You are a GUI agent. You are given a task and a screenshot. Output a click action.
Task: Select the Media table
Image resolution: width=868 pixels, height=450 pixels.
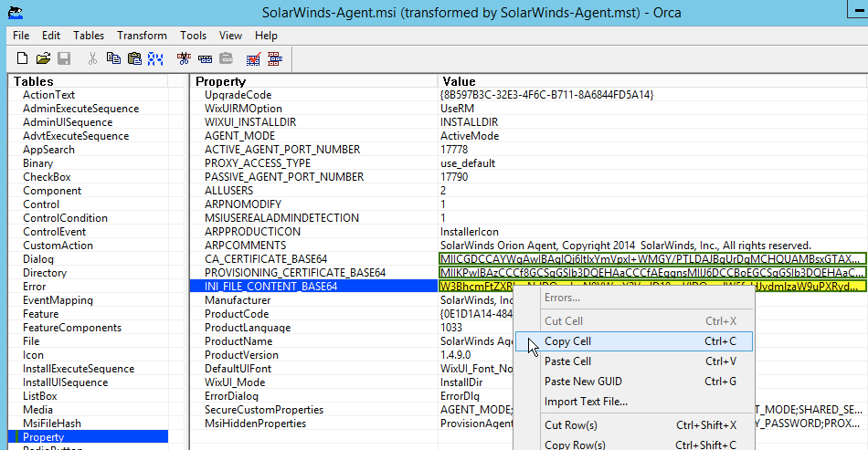[x=37, y=410]
